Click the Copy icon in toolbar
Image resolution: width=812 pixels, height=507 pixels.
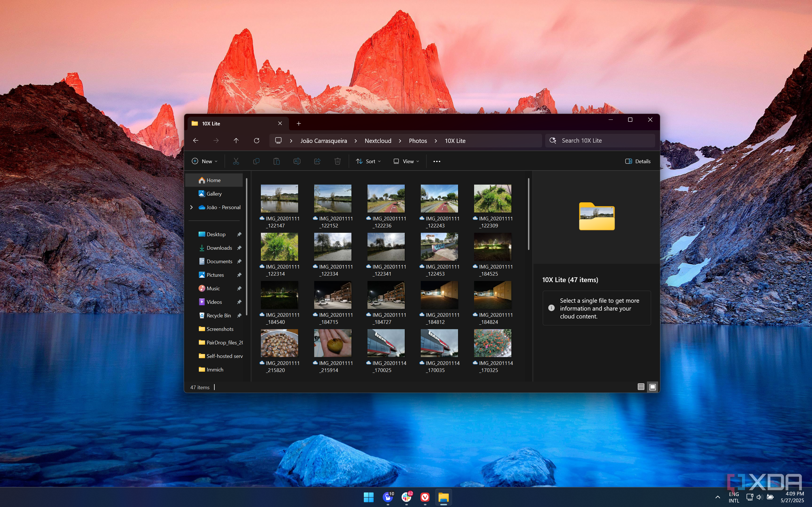pos(256,161)
